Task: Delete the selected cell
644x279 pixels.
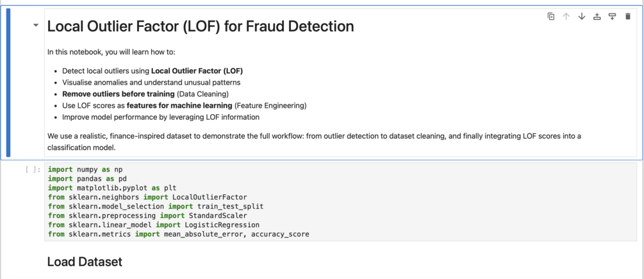Action: pyautogui.click(x=627, y=17)
